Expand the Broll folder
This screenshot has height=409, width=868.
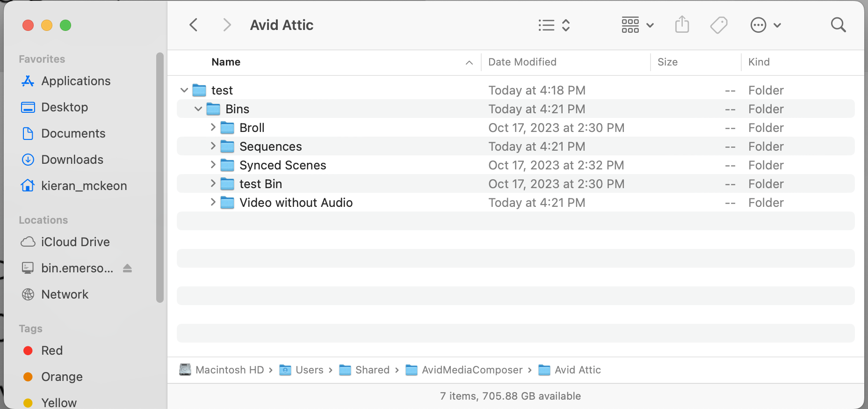tap(213, 127)
